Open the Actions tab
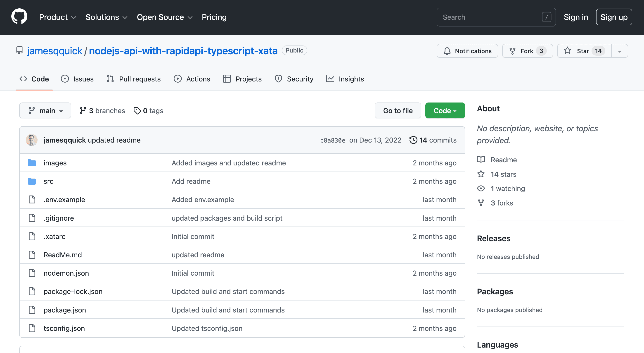 (x=192, y=79)
